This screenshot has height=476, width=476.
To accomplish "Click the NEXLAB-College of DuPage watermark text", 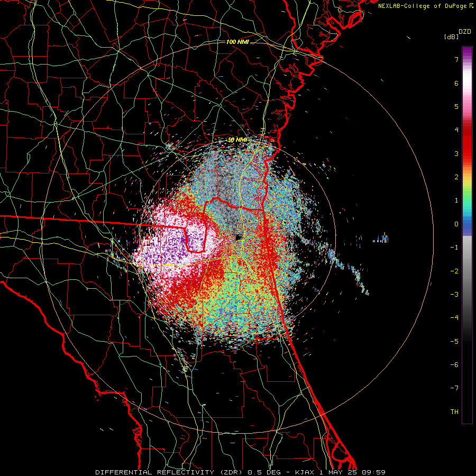I will coord(426,6).
